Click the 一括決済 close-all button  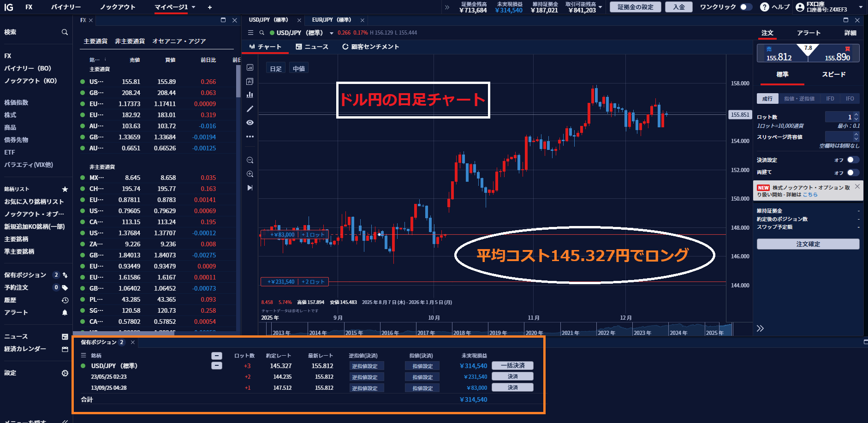[512, 365]
